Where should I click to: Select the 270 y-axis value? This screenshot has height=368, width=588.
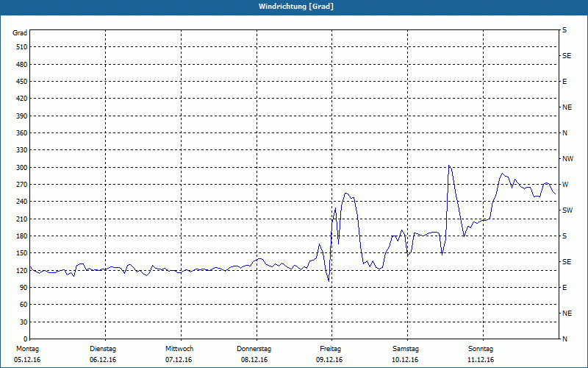pyautogui.click(x=22, y=185)
